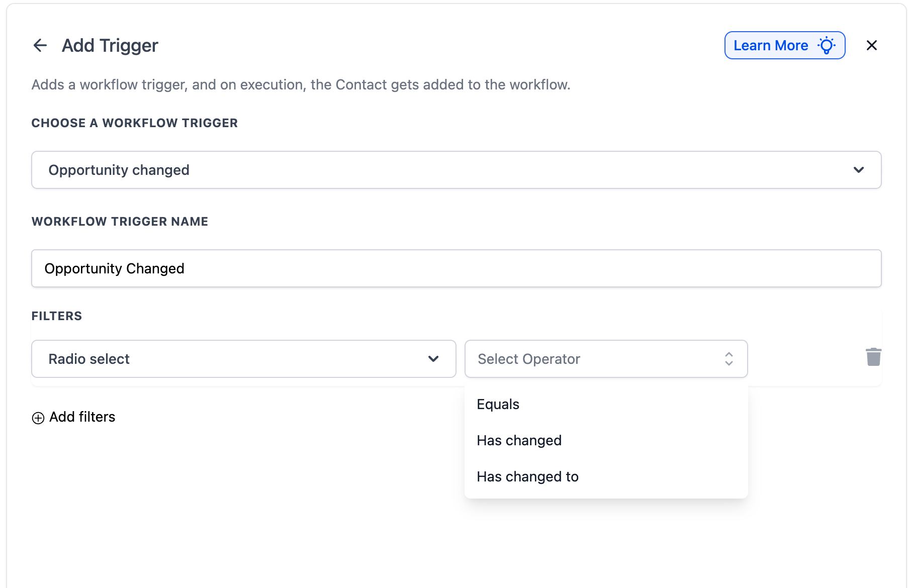Click the Workflow Trigger Name label
Viewport: 908px width, 588px height.
[x=120, y=222]
